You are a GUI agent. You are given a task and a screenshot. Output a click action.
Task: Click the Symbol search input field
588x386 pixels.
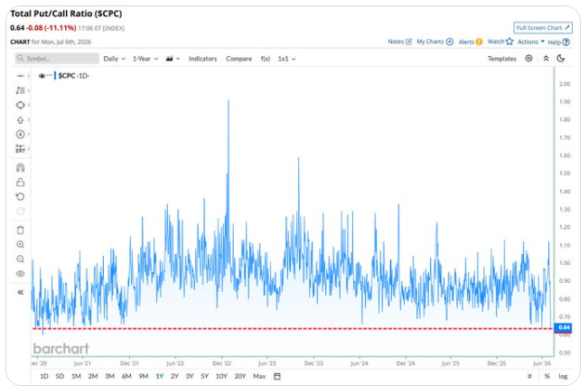[x=57, y=59]
